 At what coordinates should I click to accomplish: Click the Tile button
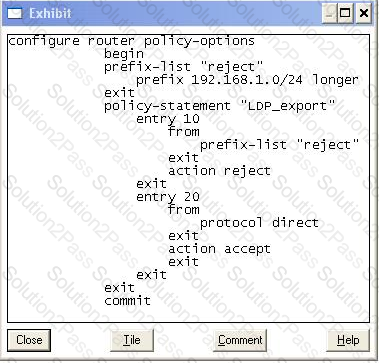(x=132, y=340)
